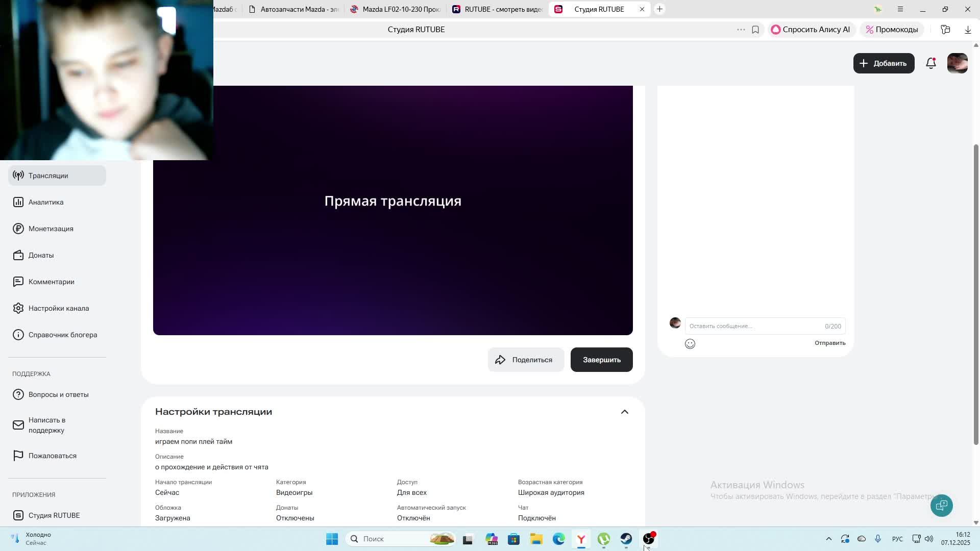The image size is (980, 551).
Task: Click the chat message input field
Action: (x=740, y=325)
